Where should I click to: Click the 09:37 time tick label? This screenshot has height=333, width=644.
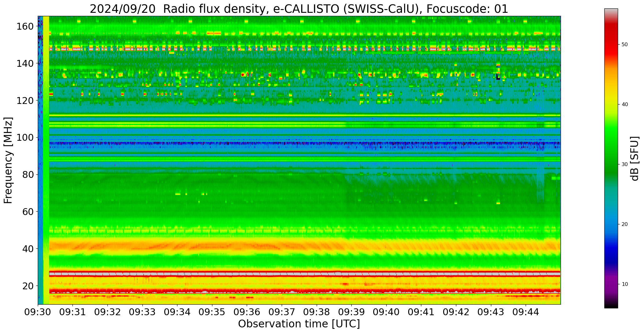tap(282, 312)
